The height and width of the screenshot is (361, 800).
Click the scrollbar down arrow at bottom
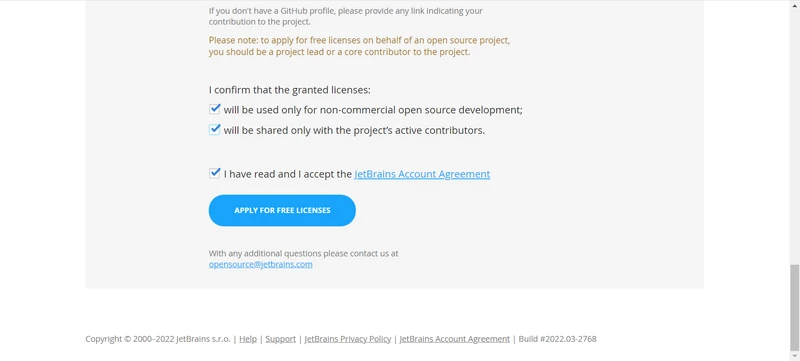[x=794, y=356]
